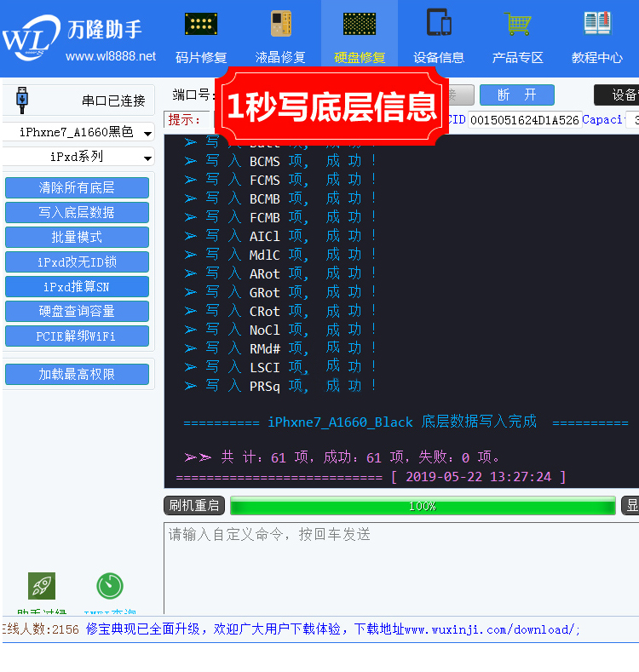The image size is (639, 672).
Task: Click the black 设备 button at top right
Action: 617,95
